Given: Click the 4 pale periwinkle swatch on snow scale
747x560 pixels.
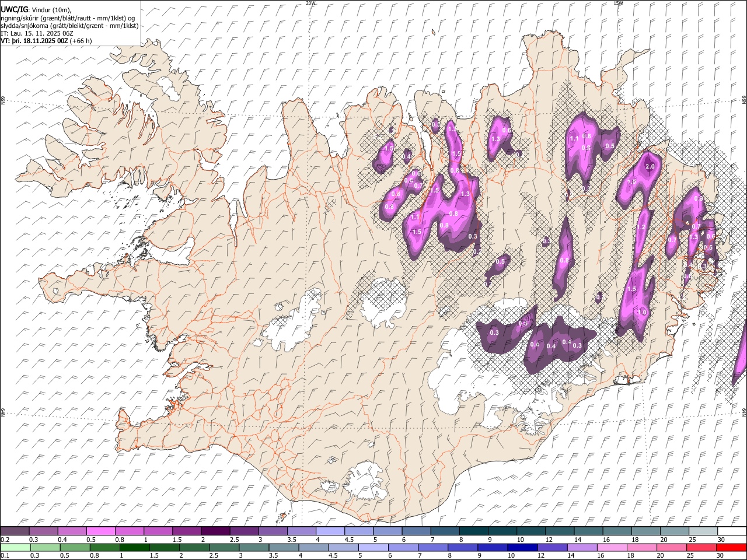Looking at the screenshot, I should pyautogui.click(x=330, y=531).
